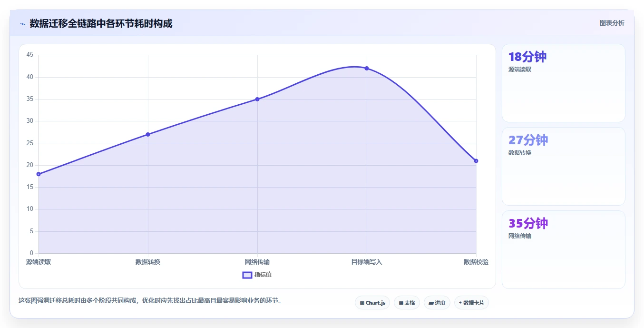The image size is (644, 328).
Task: Select the 进度 tag chip
Action: point(437,303)
